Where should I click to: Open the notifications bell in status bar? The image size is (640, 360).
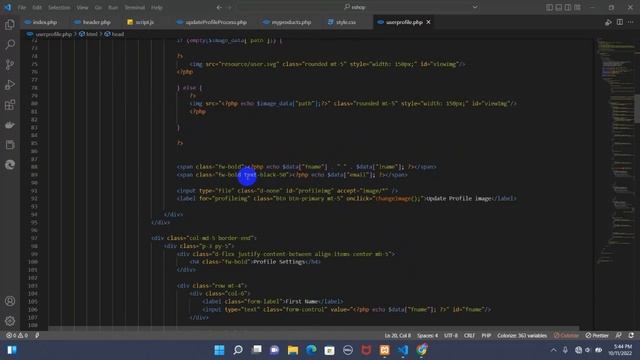[631, 336]
